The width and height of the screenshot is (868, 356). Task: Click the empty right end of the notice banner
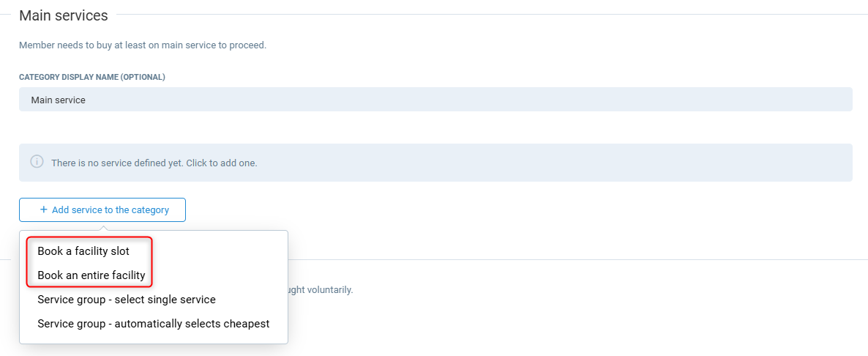pos(805,163)
